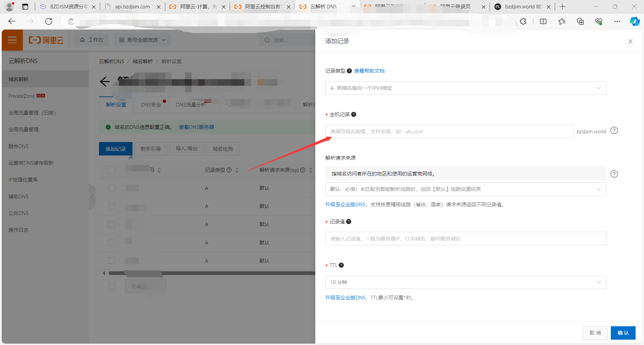Toggle the bottom batch-action checkbox
Image resolution: width=644 pixels, height=345 pixels.
pyautogui.click(x=112, y=286)
